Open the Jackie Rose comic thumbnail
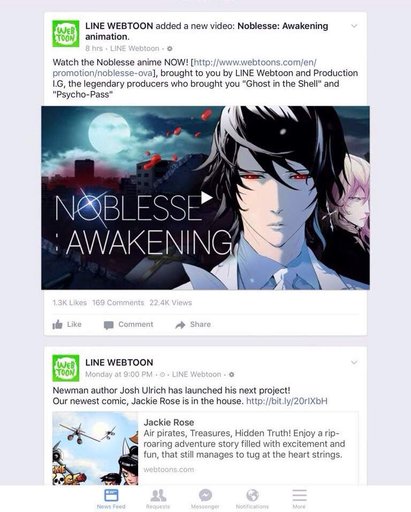 pyautogui.click(x=95, y=449)
